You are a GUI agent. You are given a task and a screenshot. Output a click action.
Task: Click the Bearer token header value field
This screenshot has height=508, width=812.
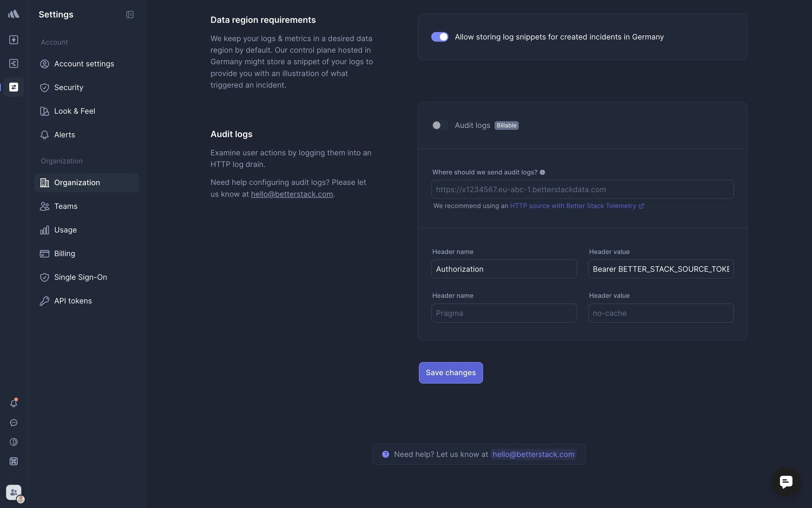(x=660, y=269)
